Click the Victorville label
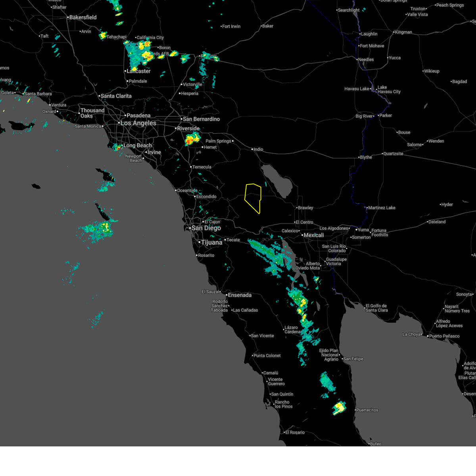Image resolution: width=476 pixels, height=476 pixels. [x=192, y=84]
